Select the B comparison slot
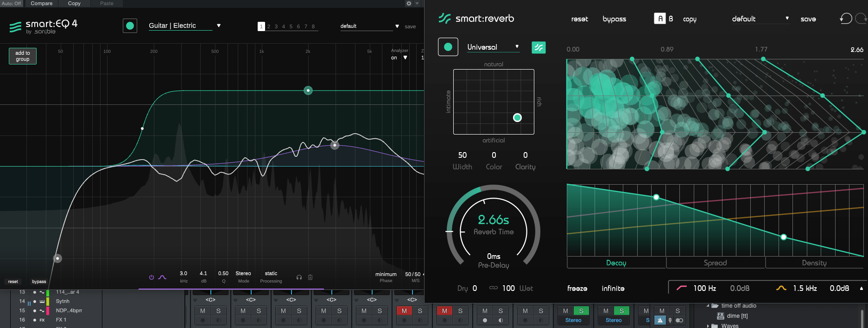 [671, 19]
